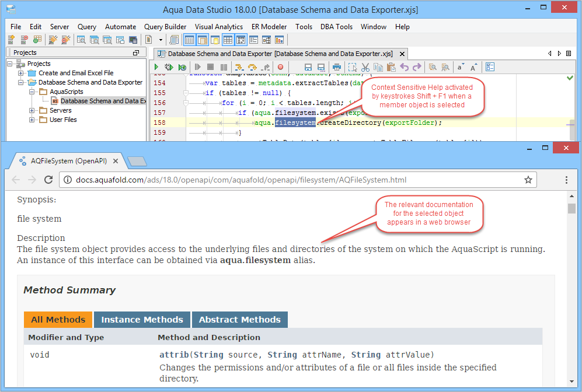Image resolution: width=582 pixels, height=392 pixels.
Task: Click the Paste clipboard icon
Action: (x=391, y=67)
